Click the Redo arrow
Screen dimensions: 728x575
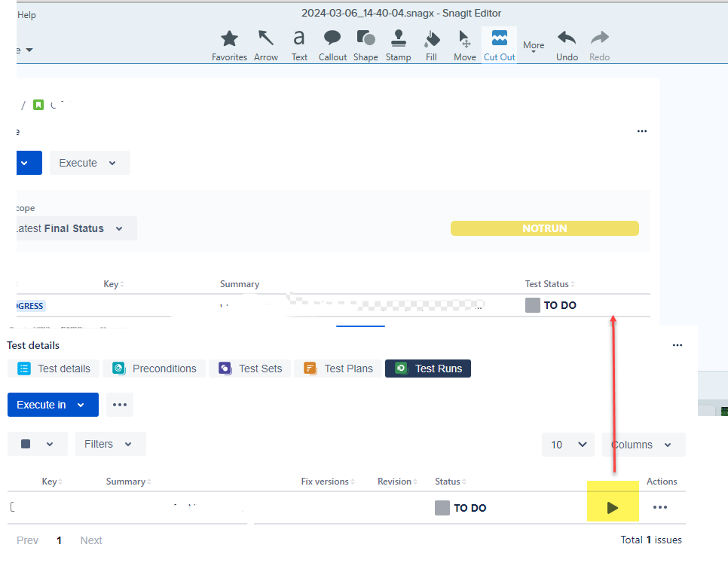pos(599,45)
